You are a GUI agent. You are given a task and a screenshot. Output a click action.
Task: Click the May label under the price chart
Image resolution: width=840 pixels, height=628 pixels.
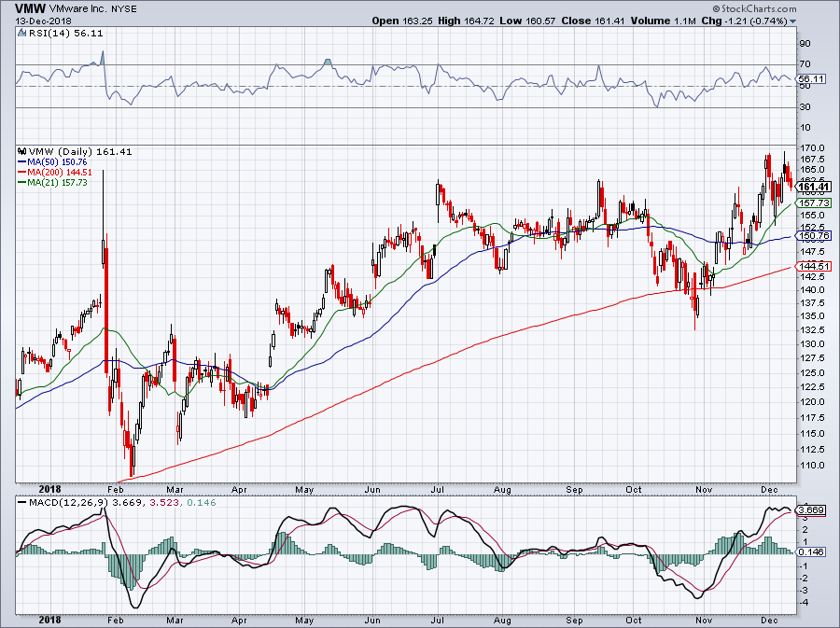coord(304,489)
